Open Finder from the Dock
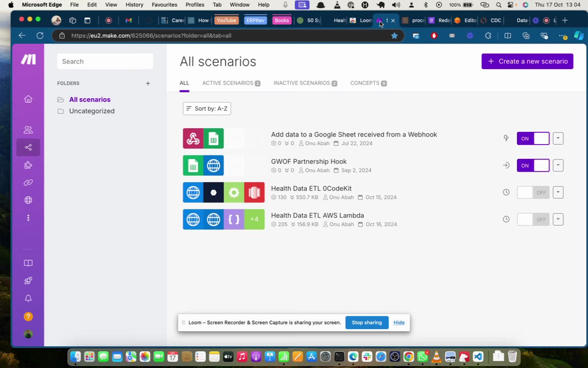Image resolution: width=588 pixels, height=368 pixels. pyautogui.click(x=76, y=356)
